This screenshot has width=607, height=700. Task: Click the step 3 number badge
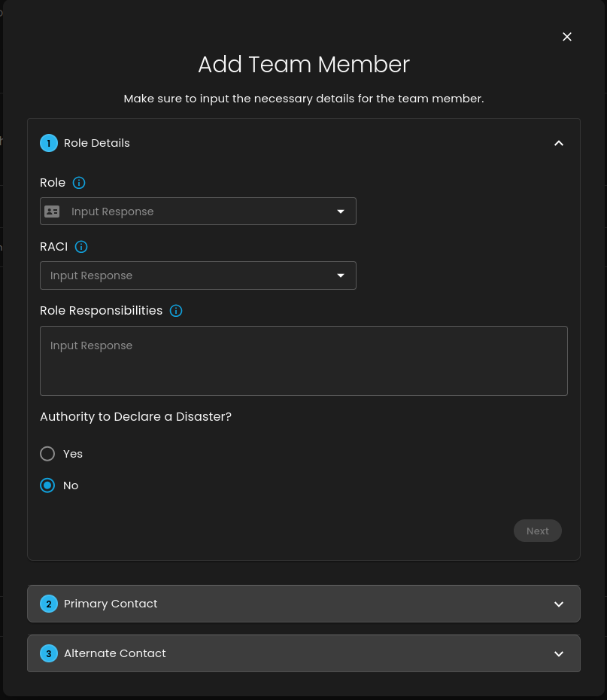pyautogui.click(x=49, y=653)
